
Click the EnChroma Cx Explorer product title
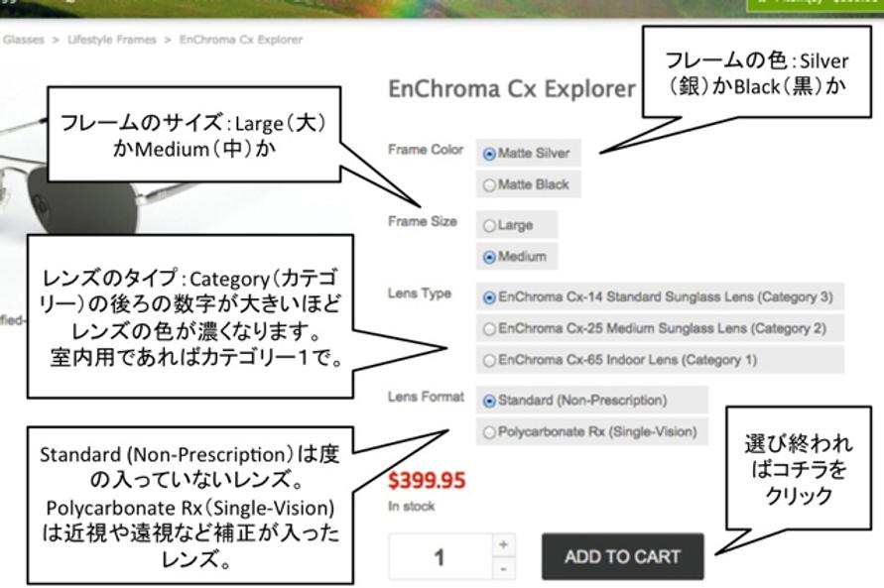coord(512,89)
